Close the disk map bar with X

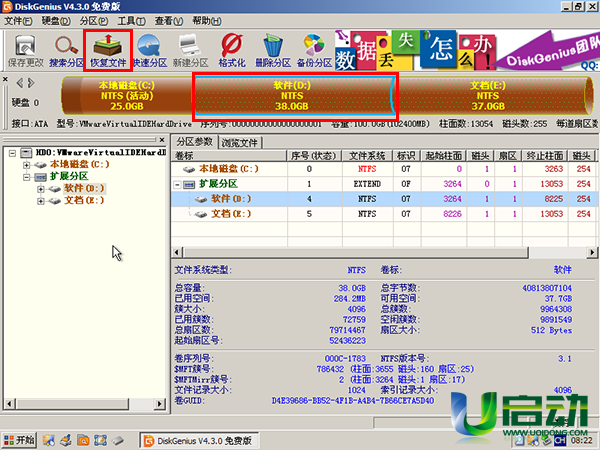(x=5, y=79)
